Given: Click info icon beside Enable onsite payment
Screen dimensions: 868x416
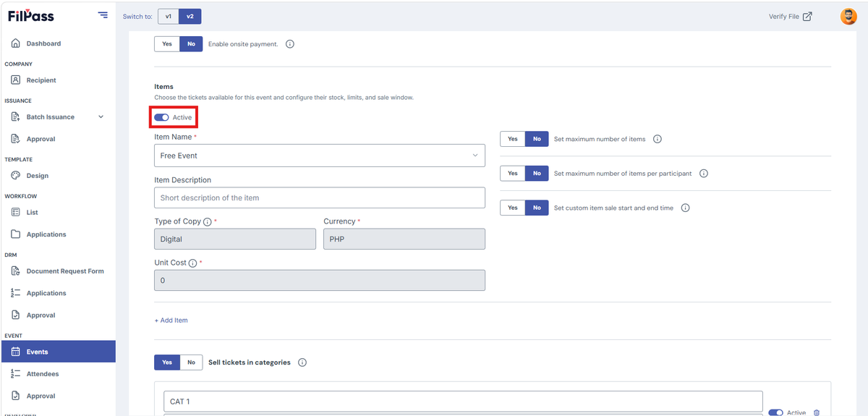Looking at the screenshot, I should pyautogui.click(x=290, y=44).
